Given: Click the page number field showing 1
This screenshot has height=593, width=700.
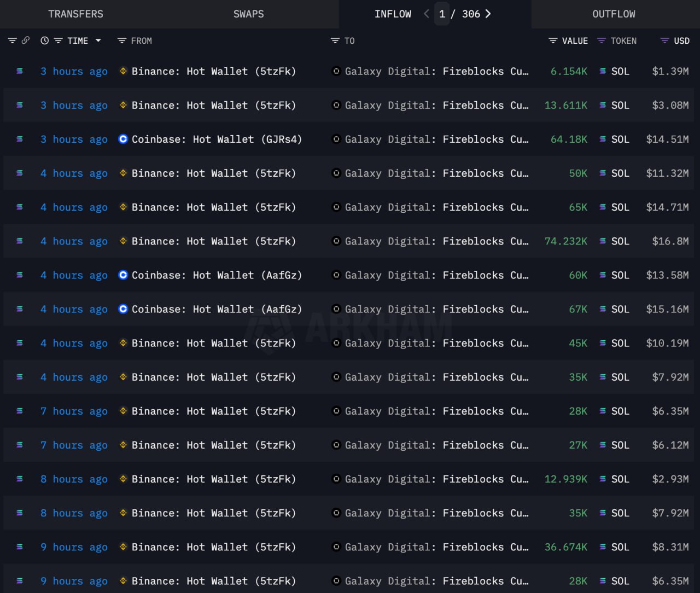Looking at the screenshot, I should (x=442, y=14).
